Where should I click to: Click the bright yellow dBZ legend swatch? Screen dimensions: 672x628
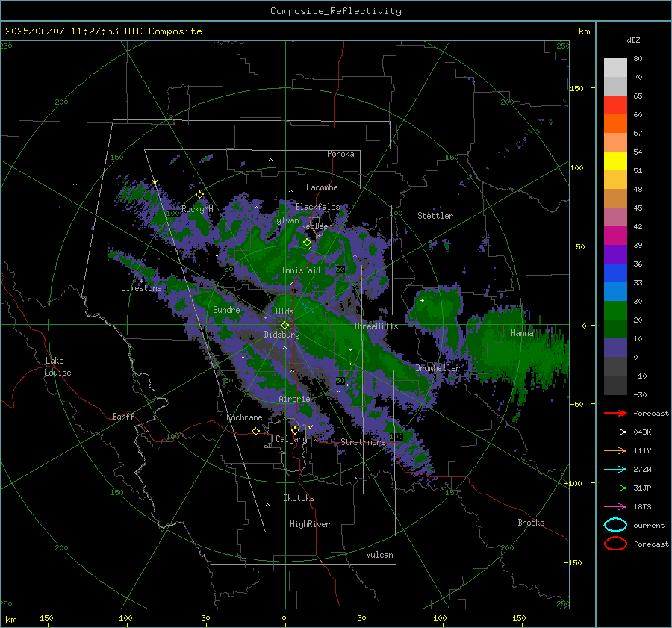point(615,161)
